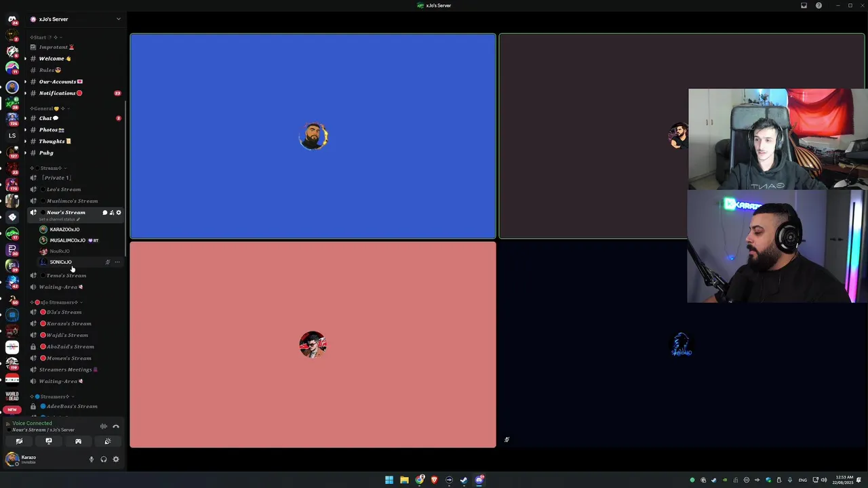Collapse the Stream category
The height and width of the screenshot is (488, 868).
pos(48,168)
